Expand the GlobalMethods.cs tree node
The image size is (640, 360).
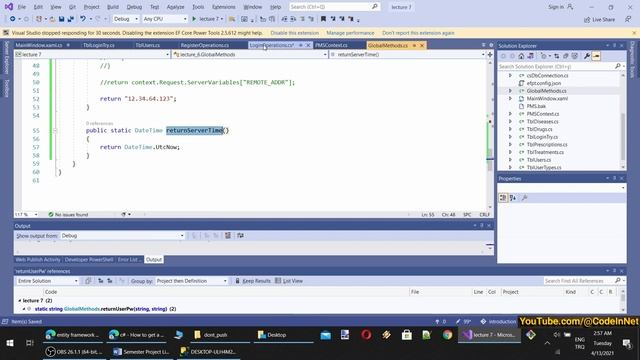[510, 91]
